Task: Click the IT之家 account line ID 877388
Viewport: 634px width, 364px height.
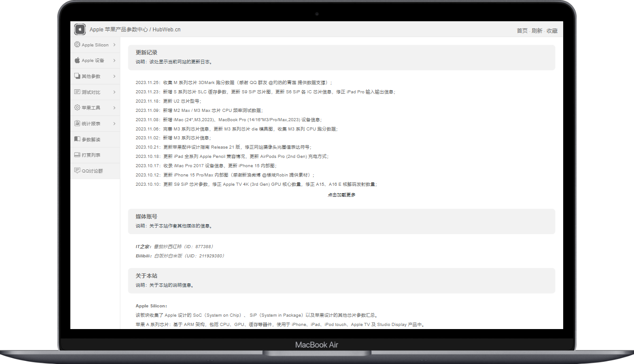Action: click(x=175, y=246)
